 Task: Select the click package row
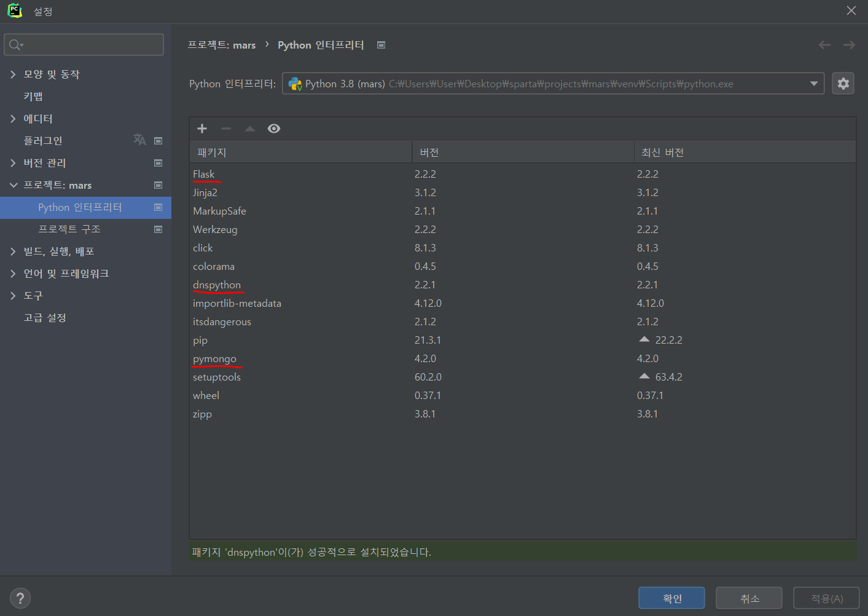coord(523,248)
